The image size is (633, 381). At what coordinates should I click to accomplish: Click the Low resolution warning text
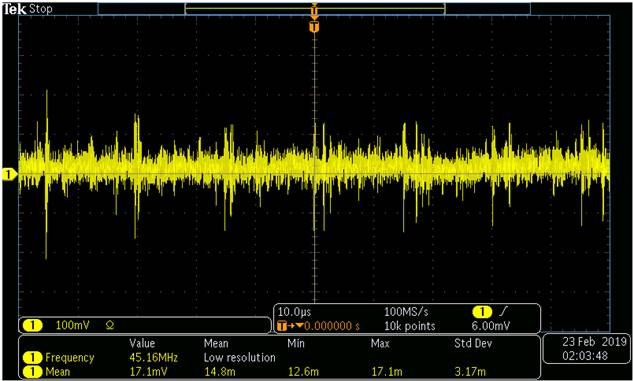tap(240, 358)
